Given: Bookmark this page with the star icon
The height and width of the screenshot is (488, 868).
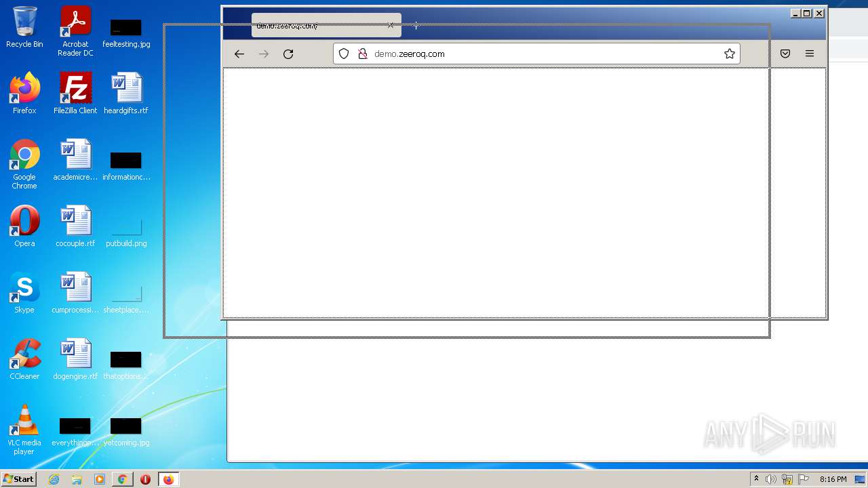Looking at the screenshot, I should click(730, 54).
